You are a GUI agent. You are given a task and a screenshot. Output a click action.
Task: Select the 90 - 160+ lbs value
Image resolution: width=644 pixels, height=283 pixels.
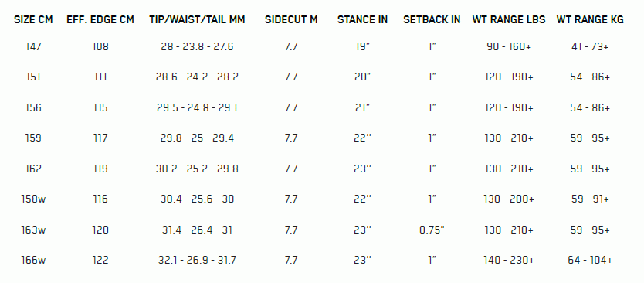point(509,46)
